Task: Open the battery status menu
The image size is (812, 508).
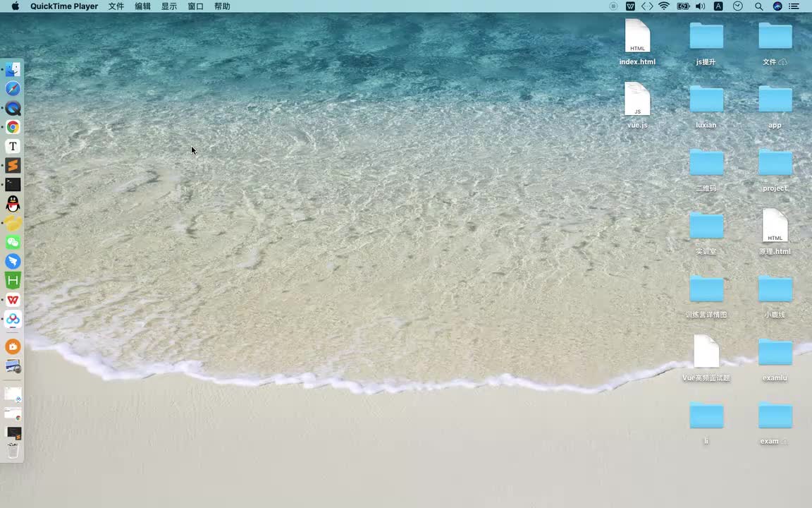Action: coord(683,6)
